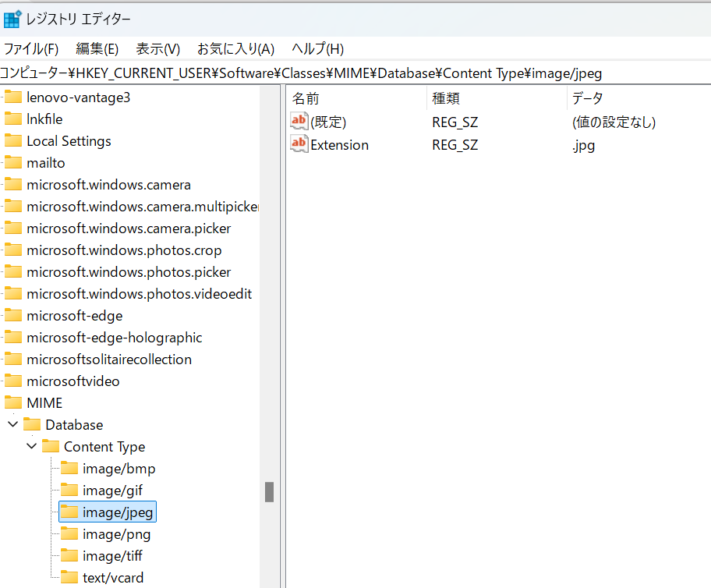The width and height of the screenshot is (711, 588).
Task: Select the microsoftsolitairecollection folder icon
Action: (13, 359)
